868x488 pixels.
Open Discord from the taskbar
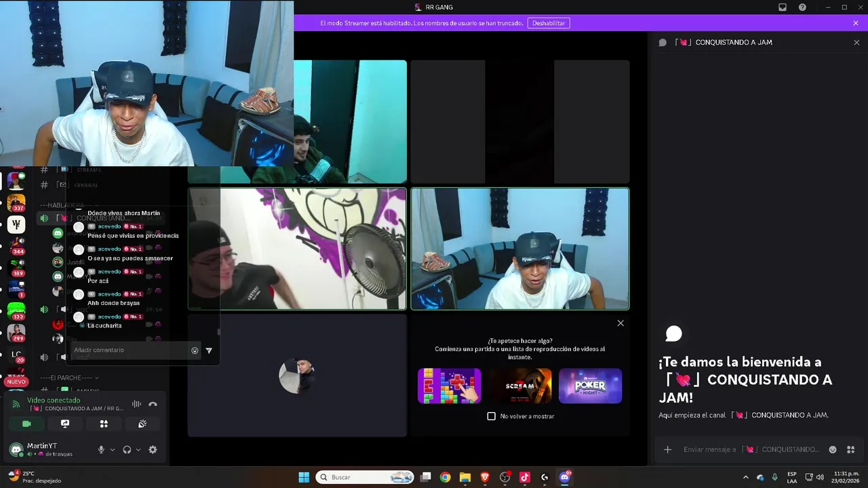[x=564, y=477]
